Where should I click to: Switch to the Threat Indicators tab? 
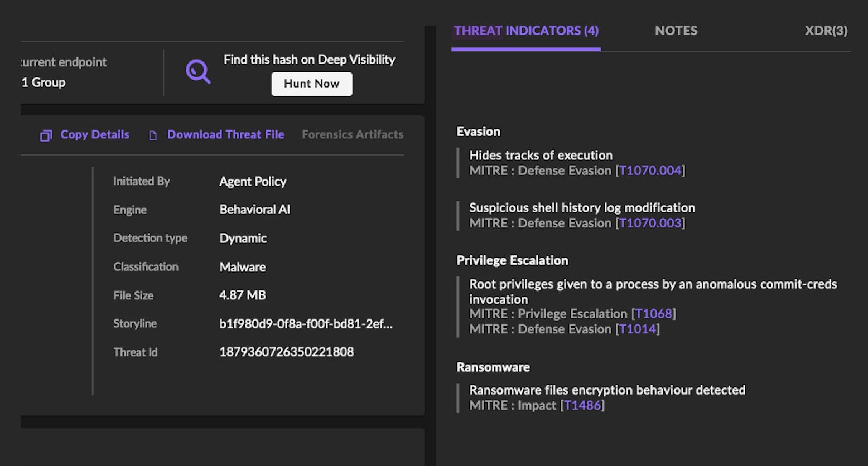click(525, 31)
